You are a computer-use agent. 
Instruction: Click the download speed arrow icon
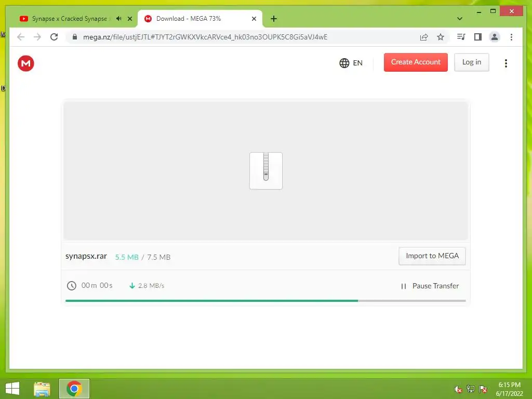pyautogui.click(x=132, y=286)
